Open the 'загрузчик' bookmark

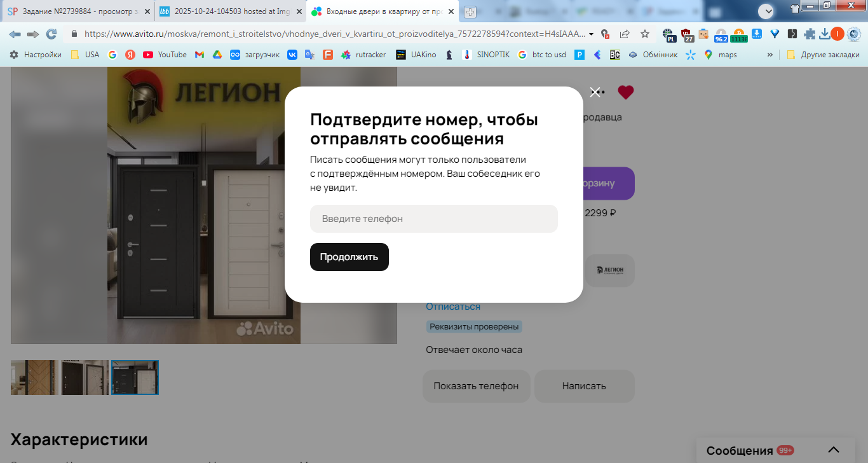[x=255, y=55]
